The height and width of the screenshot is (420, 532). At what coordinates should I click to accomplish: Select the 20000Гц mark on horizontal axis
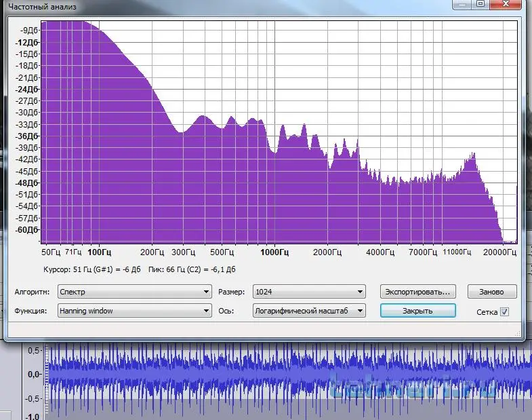point(499,252)
